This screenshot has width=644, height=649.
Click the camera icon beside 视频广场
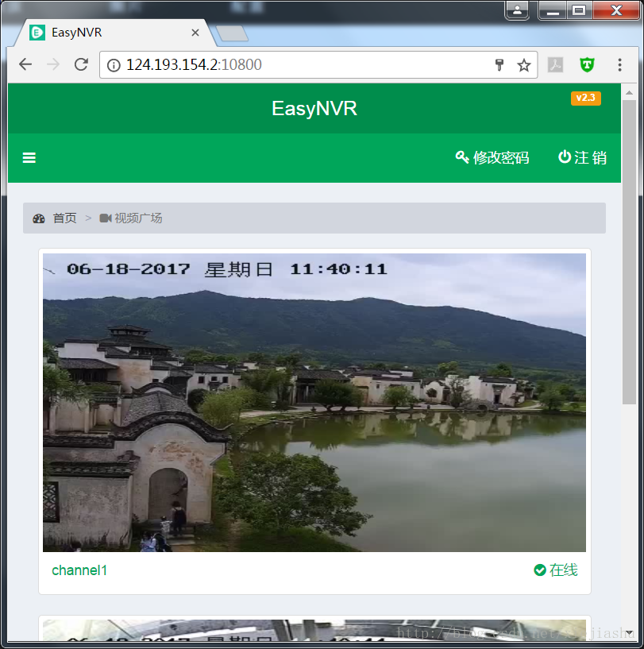(x=106, y=218)
